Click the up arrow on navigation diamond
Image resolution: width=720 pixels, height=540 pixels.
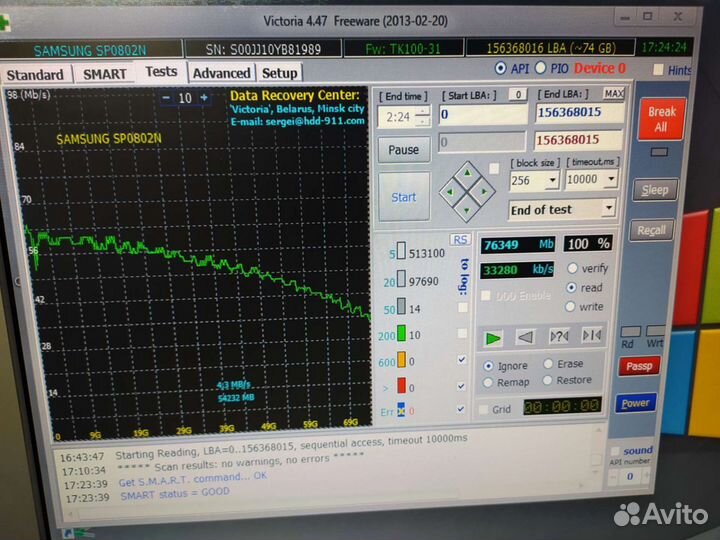(467, 173)
